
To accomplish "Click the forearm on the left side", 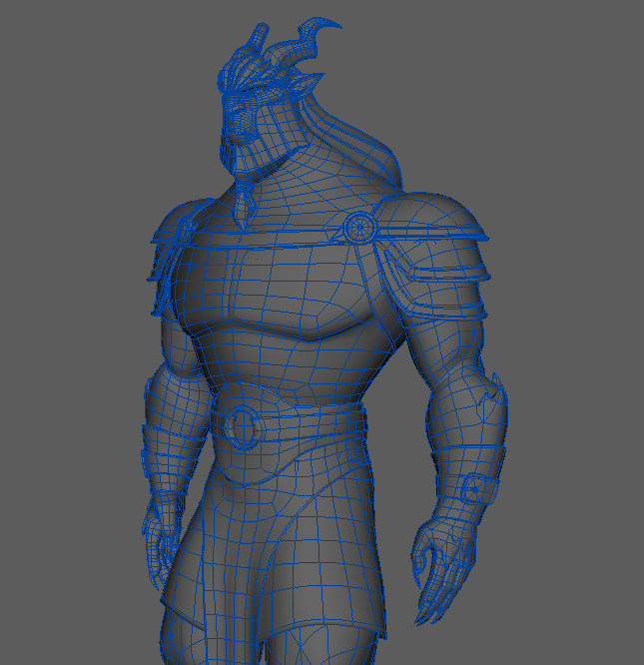I will [160, 449].
